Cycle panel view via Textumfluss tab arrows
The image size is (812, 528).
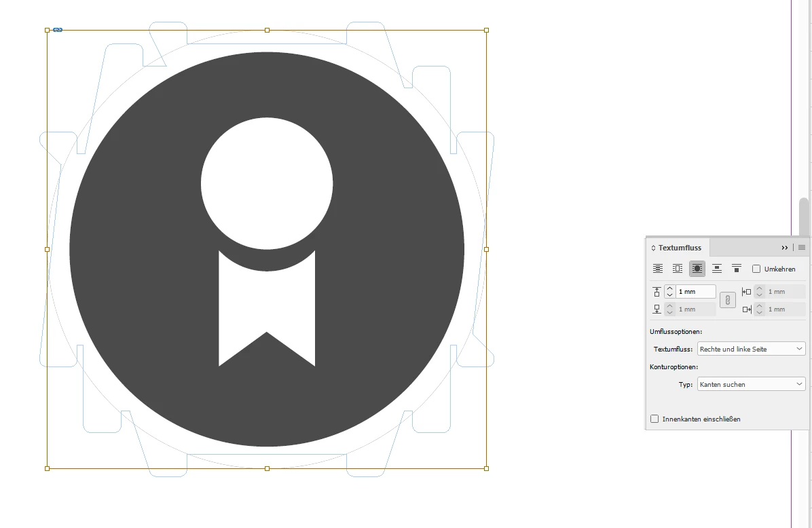(x=654, y=248)
